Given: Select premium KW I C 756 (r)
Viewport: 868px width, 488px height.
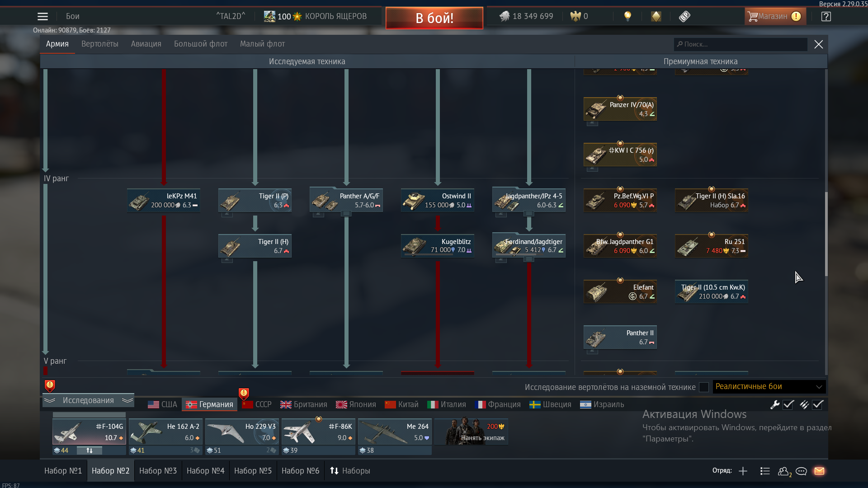Looking at the screenshot, I should click(x=620, y=155).
